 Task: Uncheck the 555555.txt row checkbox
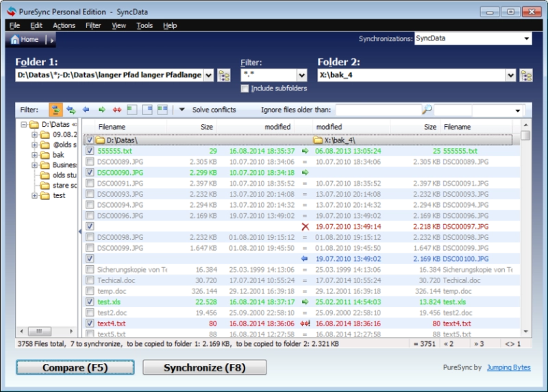(x=90, y=151)
